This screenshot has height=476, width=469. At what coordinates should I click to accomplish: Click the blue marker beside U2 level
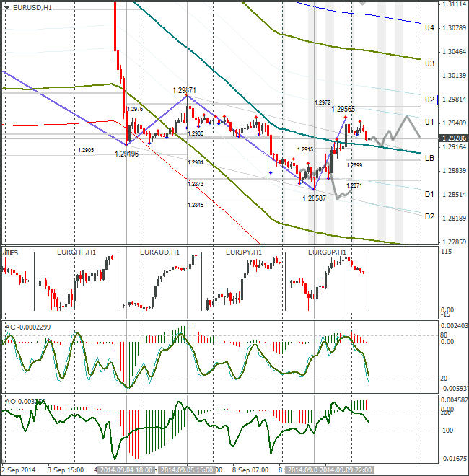coord(438,100)
